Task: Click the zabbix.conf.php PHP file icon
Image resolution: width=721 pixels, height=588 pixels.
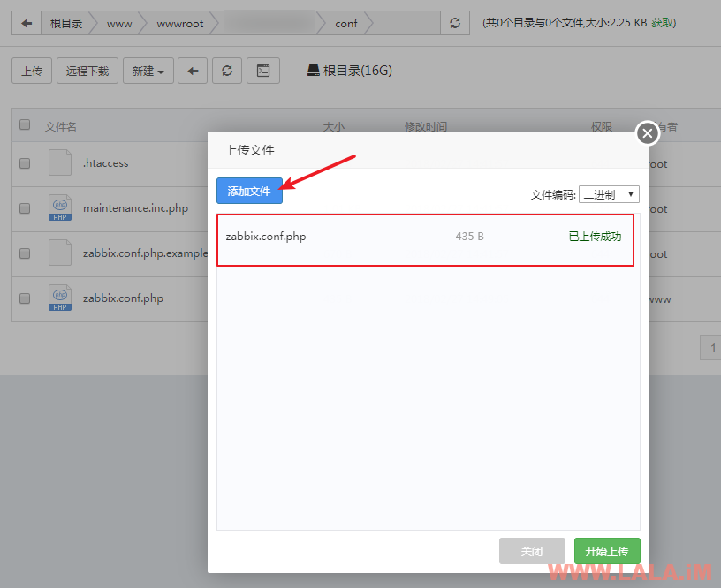Action: (x=60, y=298)
